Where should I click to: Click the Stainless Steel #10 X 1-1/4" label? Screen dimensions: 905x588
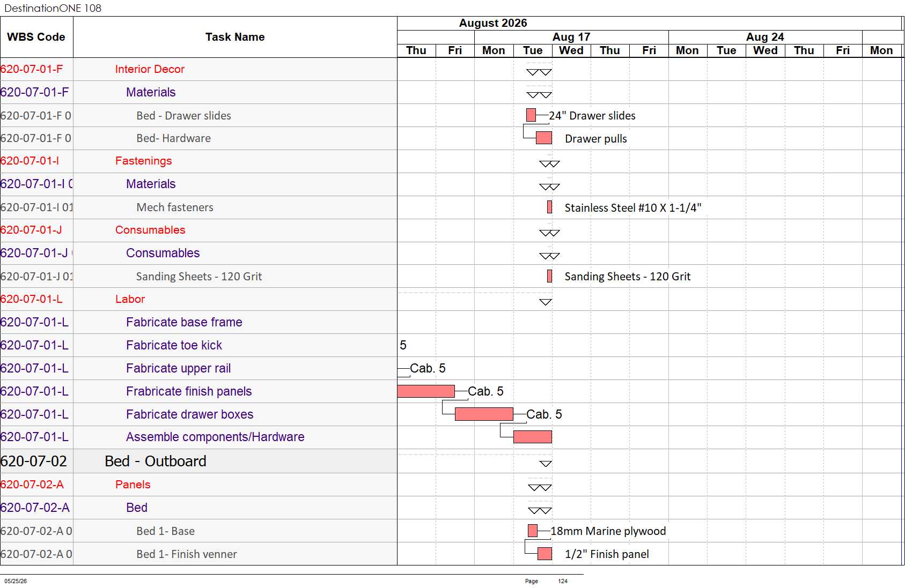point(633,208)
